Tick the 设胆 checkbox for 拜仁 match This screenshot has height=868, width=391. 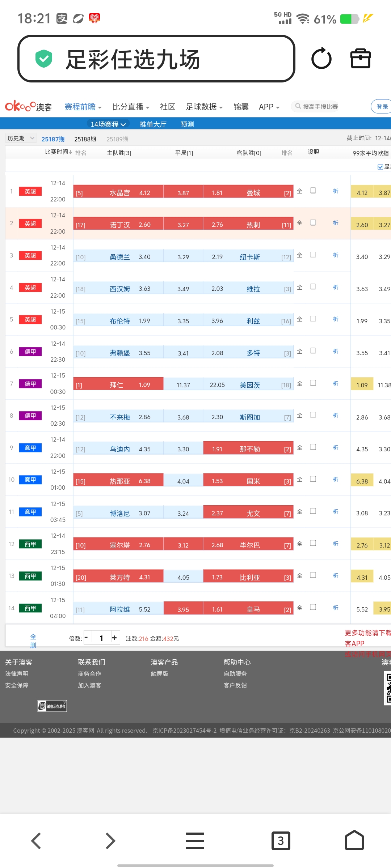click(x=313, y=383)
